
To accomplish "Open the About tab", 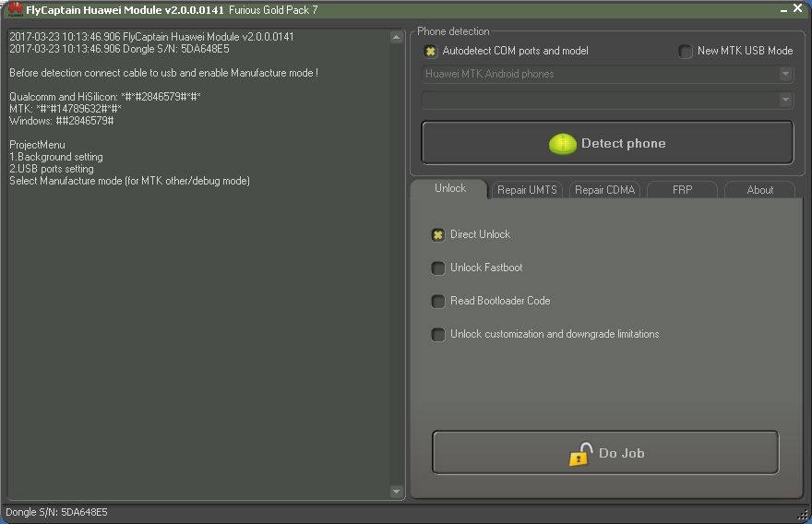I will click(759, 190).
